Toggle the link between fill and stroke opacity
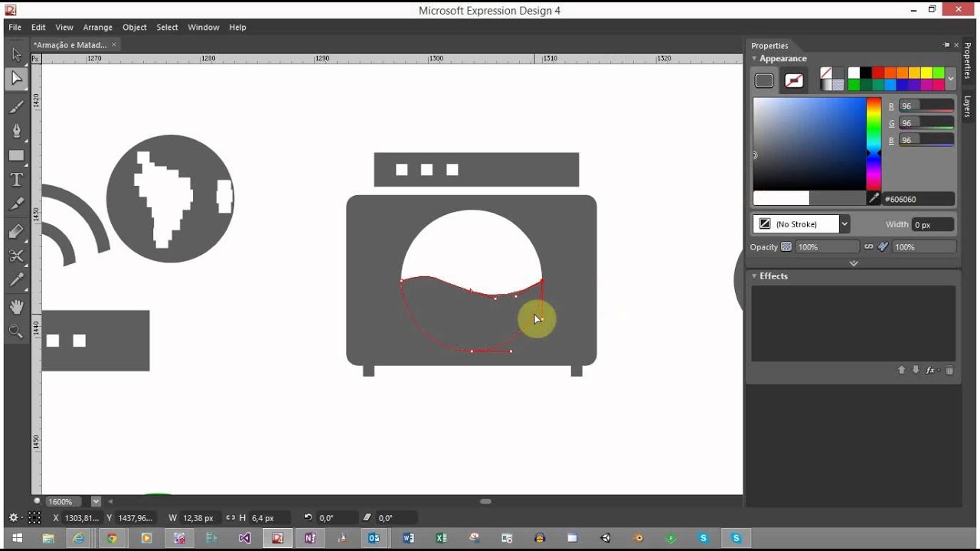Image resolution: width=980 pixels, height=551 pixels. (x=868, y=247)
